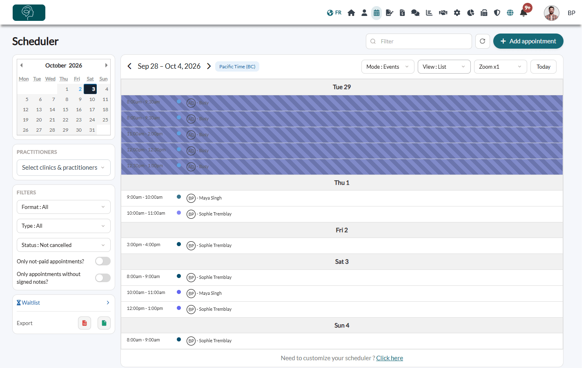This screenshot has width=588, height=368.
Task: Follow the Click here customization link
Action: [x=390, y=358]
